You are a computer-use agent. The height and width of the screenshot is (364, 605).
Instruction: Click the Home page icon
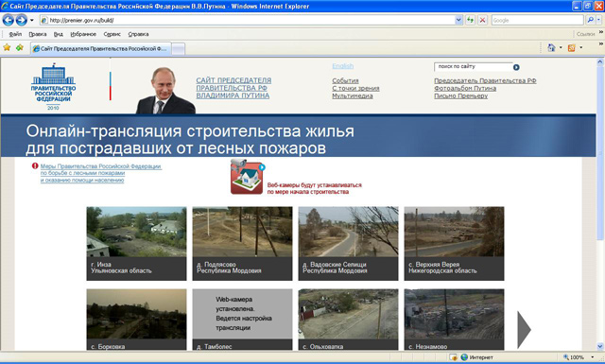pos(551,47)
